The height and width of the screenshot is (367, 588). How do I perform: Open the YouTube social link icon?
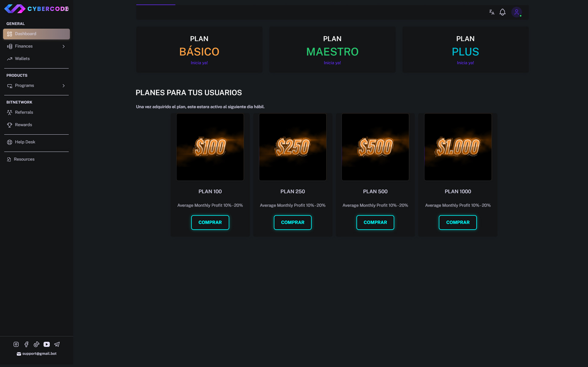click(x=47, y=344)
